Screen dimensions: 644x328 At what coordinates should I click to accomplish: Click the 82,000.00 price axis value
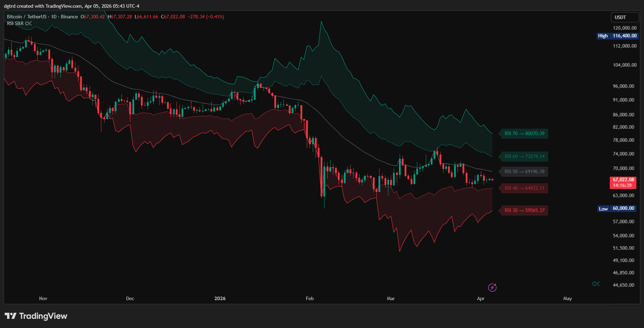tap(623, 127)
